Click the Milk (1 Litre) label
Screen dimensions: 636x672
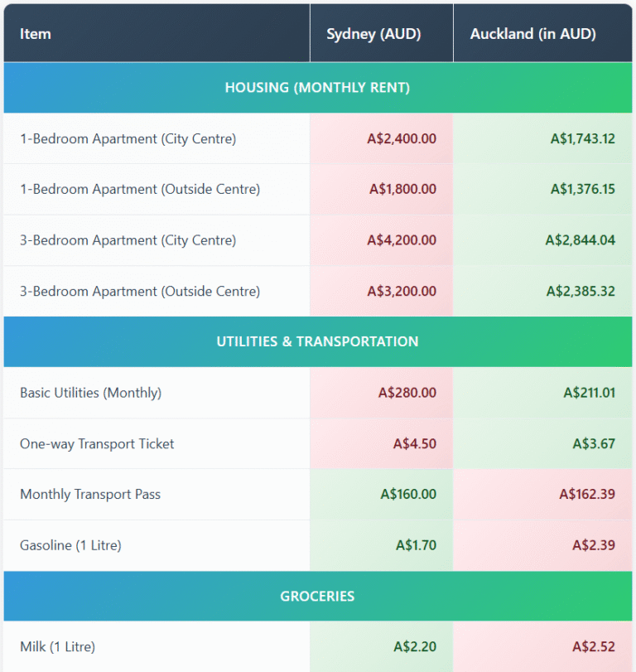[57, 646]
